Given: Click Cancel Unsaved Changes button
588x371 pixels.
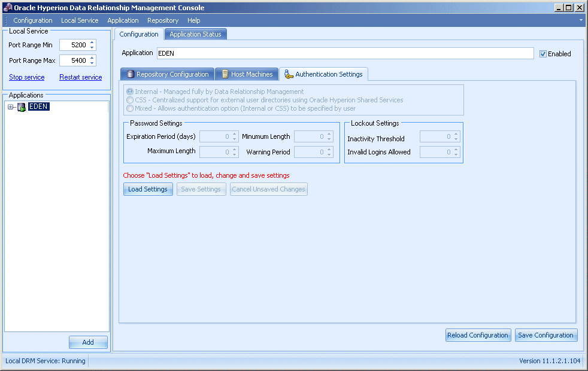Looking at the screenshot, I should [268, 189].
